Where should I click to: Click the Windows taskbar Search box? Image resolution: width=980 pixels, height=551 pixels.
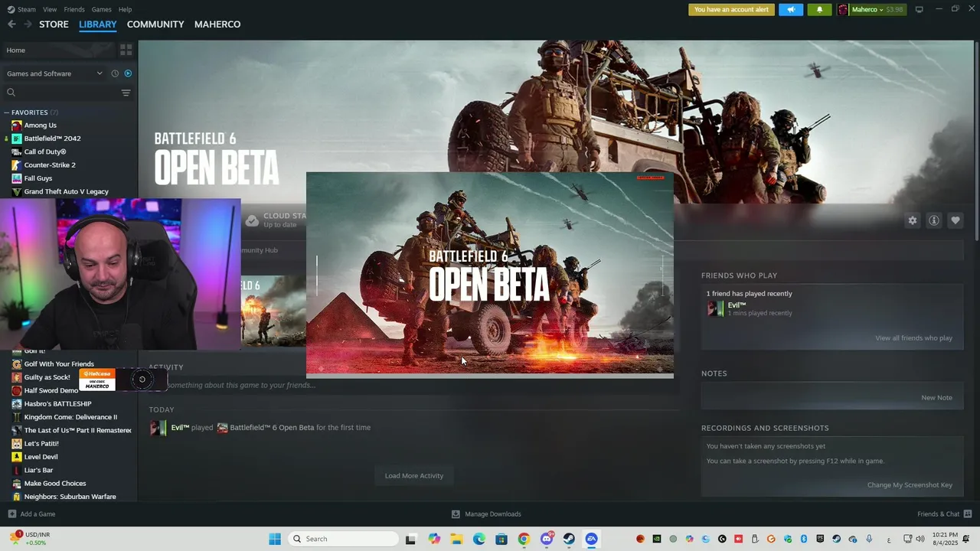[345, 539]
